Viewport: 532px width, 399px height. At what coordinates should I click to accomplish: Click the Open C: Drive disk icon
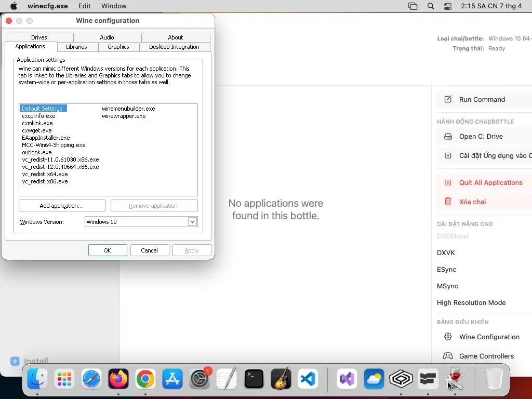point(448,137)
